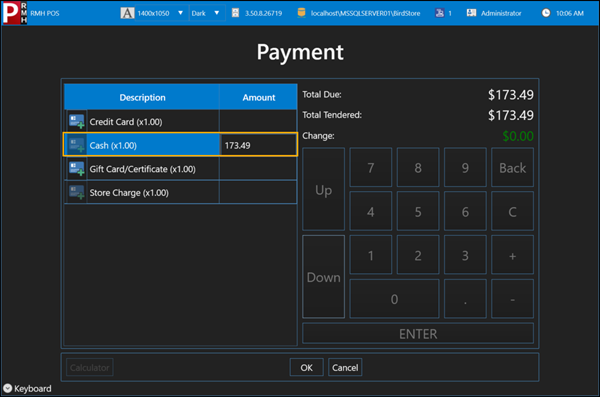Click the database server icon
The image size is (600, 397).
click(301, 13)
